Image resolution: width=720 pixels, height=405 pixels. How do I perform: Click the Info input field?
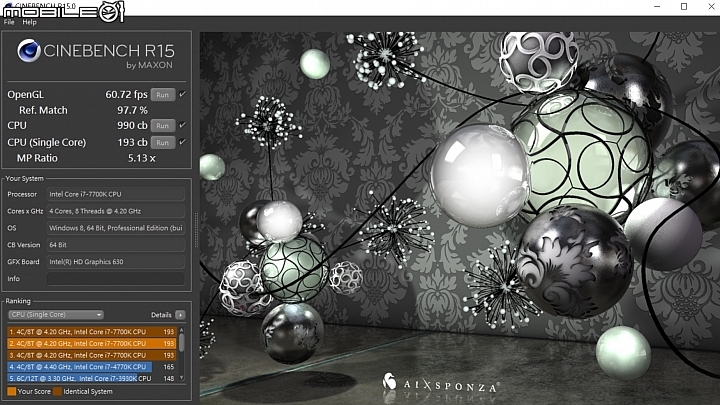coord(116,279)
